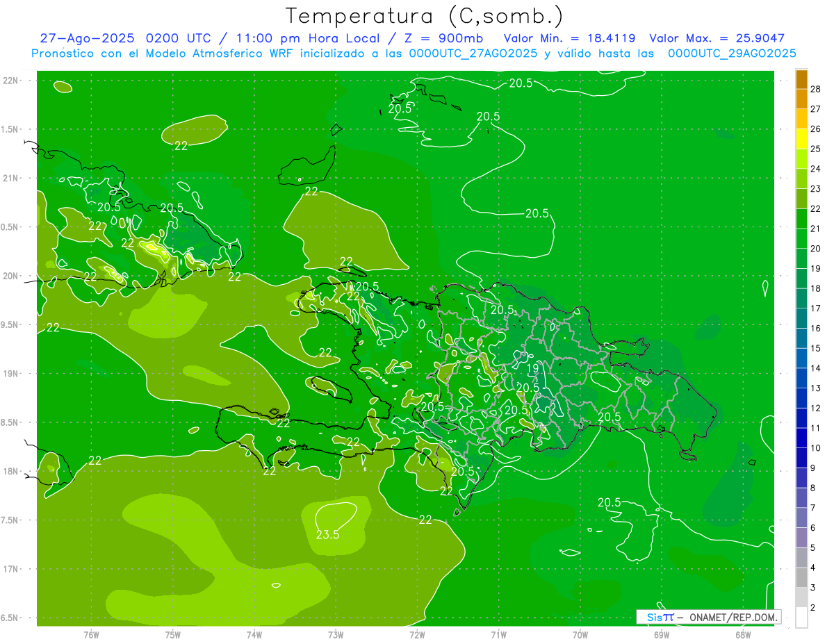
Task: Click the 5 value on the color scale
Action: point(814,548)
